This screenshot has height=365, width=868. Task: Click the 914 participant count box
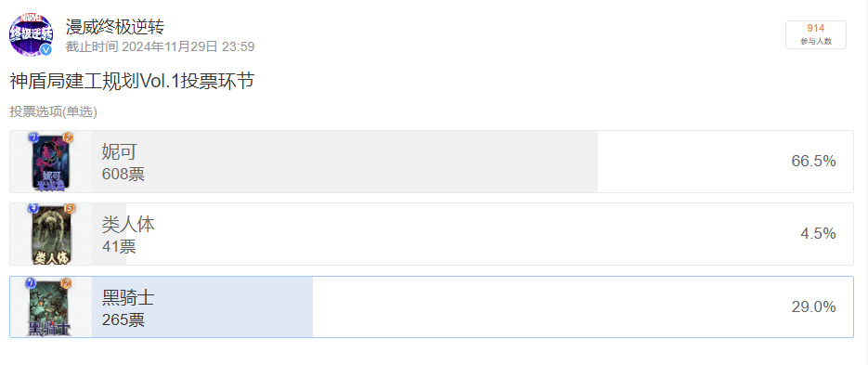[x=815, y=34]
